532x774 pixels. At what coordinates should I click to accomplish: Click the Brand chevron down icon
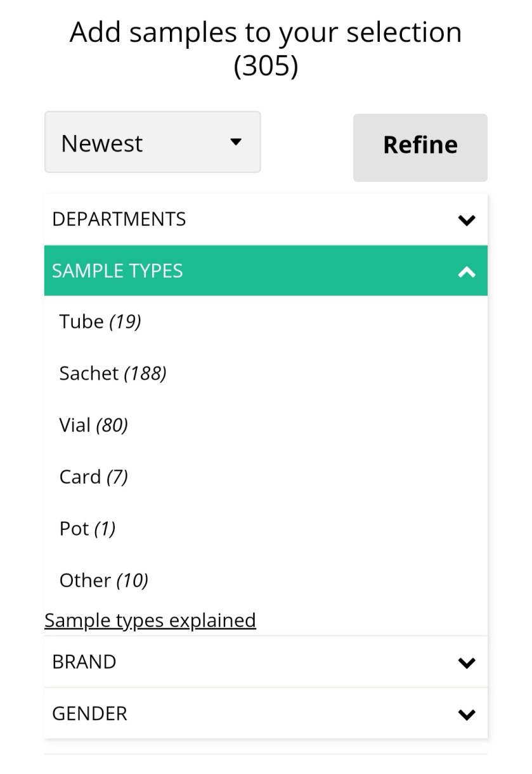click(467, 663)
